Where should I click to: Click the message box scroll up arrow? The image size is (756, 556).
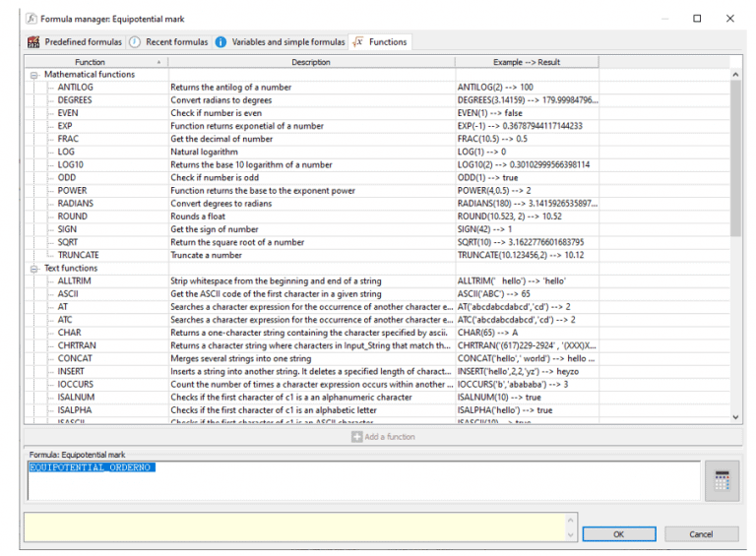(x=570, y=520)
